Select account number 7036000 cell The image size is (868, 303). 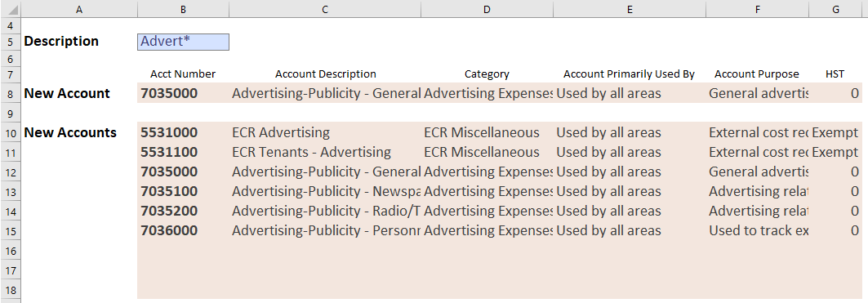(x=183, y=230)
